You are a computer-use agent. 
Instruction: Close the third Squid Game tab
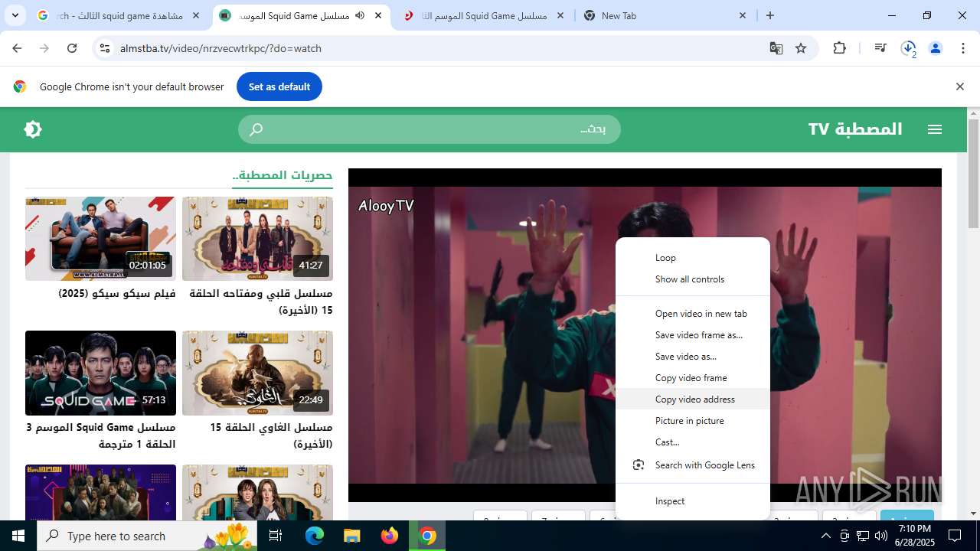point(560,15)
